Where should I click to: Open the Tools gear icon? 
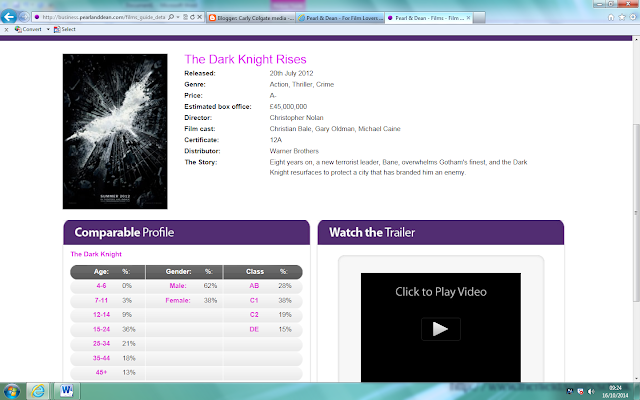633,17
